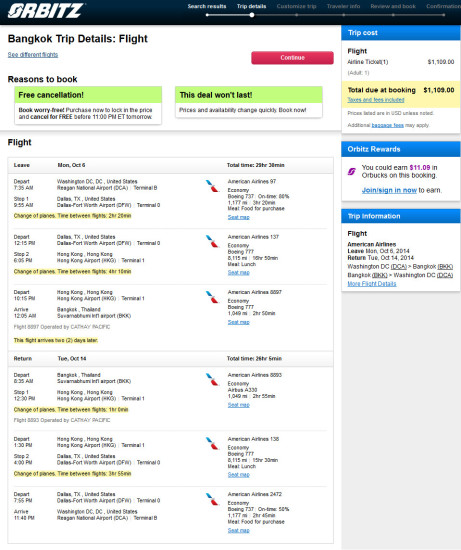Click the Join/sign in now link
The height and width of the screenshot is (550, 461).
pos(389,190)
